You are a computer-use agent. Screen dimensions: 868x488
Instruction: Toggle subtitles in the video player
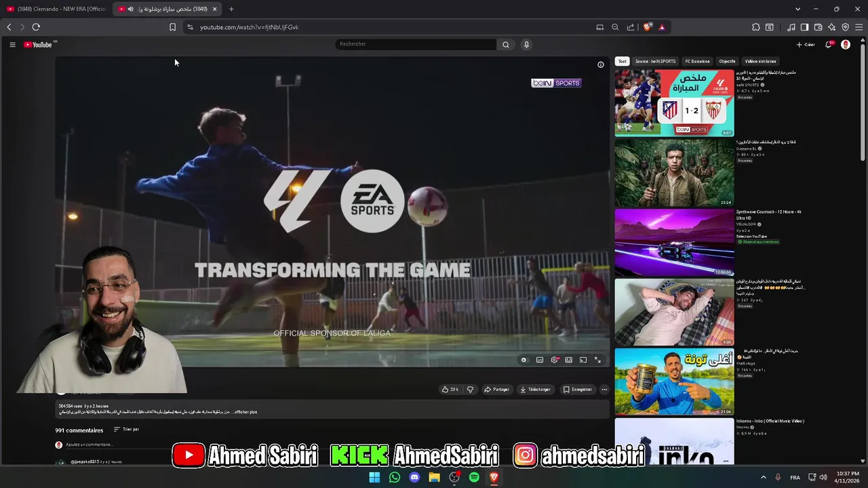click(540, 360)
